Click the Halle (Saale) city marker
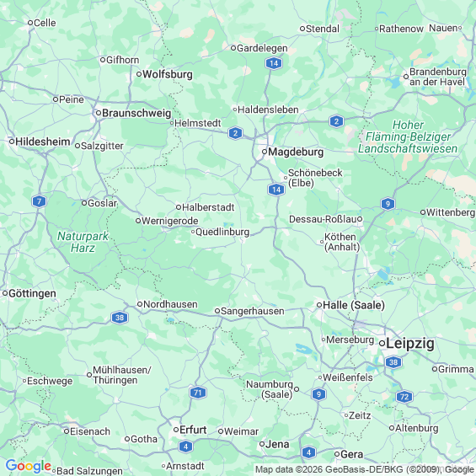The height and width of the screenshot is (476, 476). 319,305
